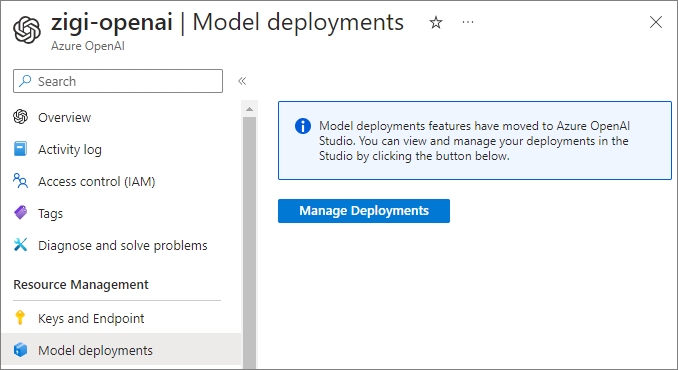Click the Azure OpenAI logo icon in header
The width and height of the screenshot is (678, 370).
(x=27, y=30)
